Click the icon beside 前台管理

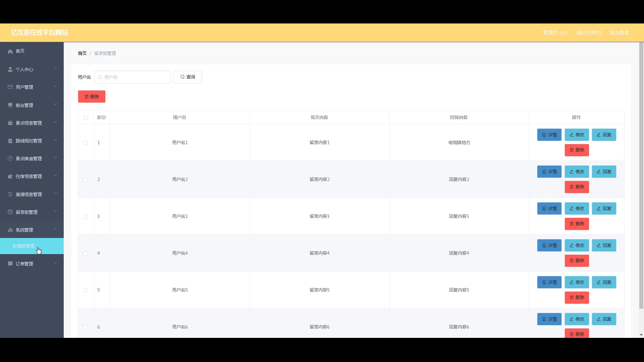[10, 105]
